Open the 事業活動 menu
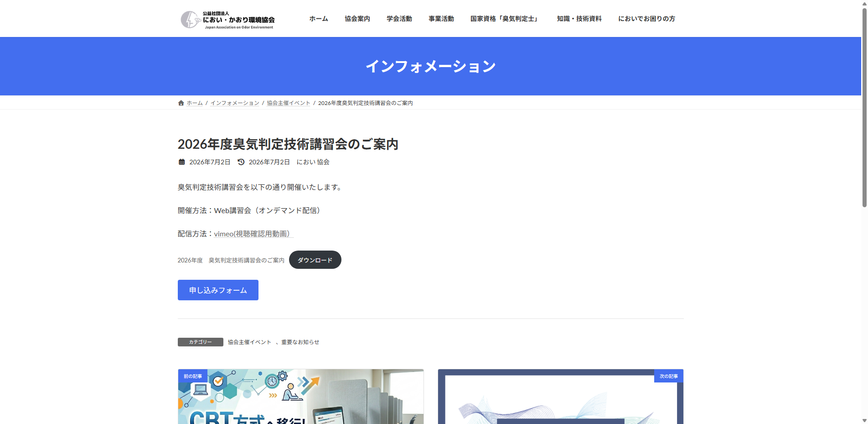Screen dimensions: 868x424 coord(441,19)
